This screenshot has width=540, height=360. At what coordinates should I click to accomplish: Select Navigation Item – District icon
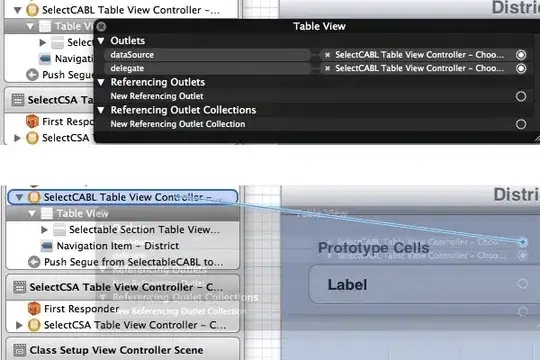pyautogui.click(x=46, y=246)
